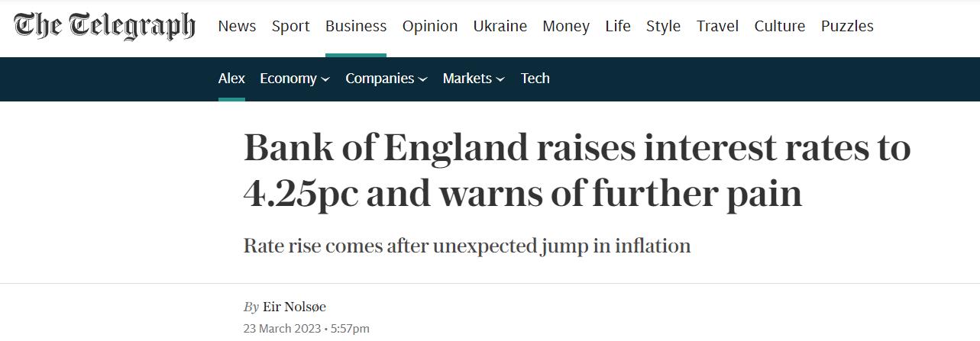Viewport: 980px width, 341px height.
Task: Select the Business tab
Action: point(356,26)
